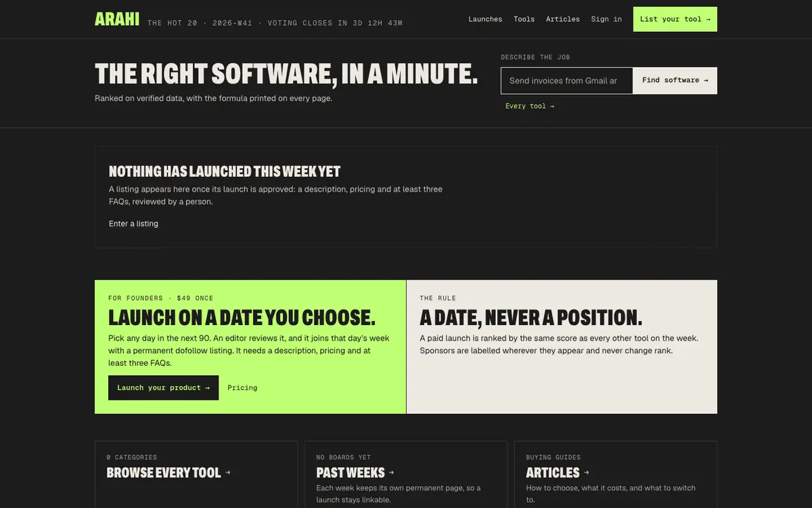Click the "Nothing has launched this week yet" heading

225,171
